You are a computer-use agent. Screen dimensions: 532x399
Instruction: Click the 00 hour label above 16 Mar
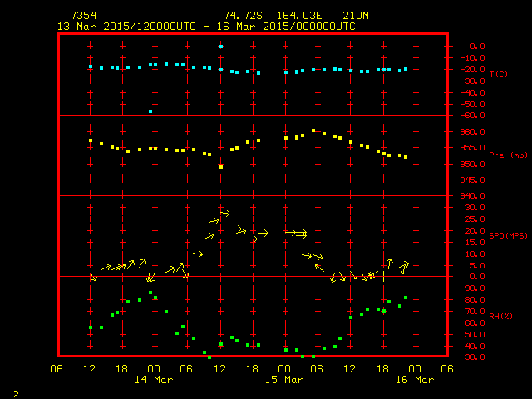415,369
